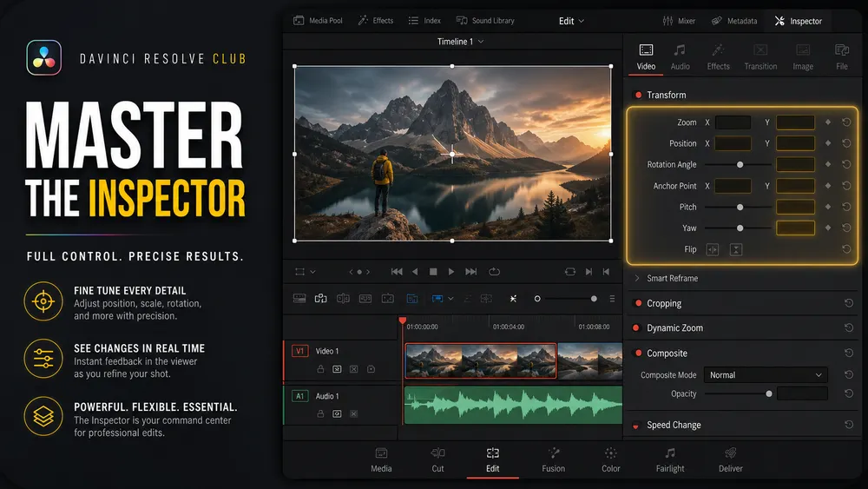The height and width of the screenshot is (489, 868).
Task: Open the Media Pool panel
Action: pyautogui.click(x=318, y=21)
